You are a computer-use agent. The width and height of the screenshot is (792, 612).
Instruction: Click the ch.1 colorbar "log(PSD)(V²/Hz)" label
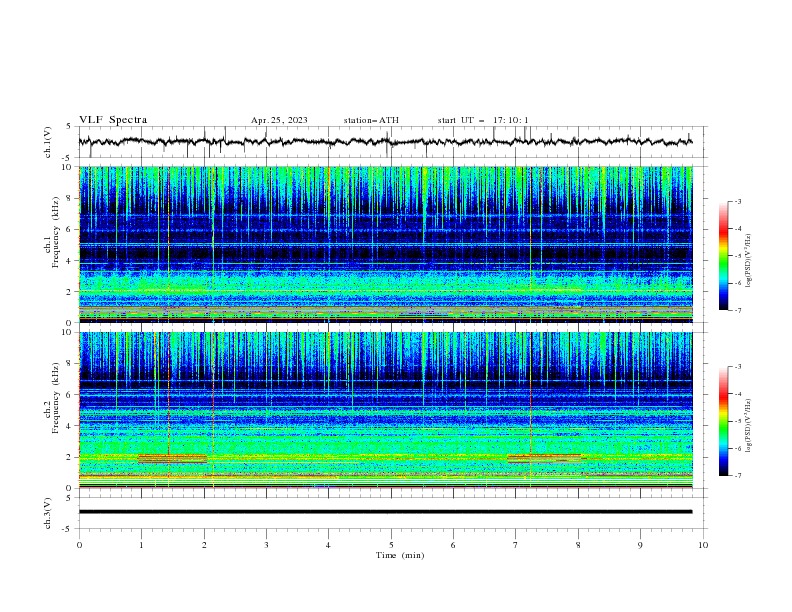click(749, 261)
